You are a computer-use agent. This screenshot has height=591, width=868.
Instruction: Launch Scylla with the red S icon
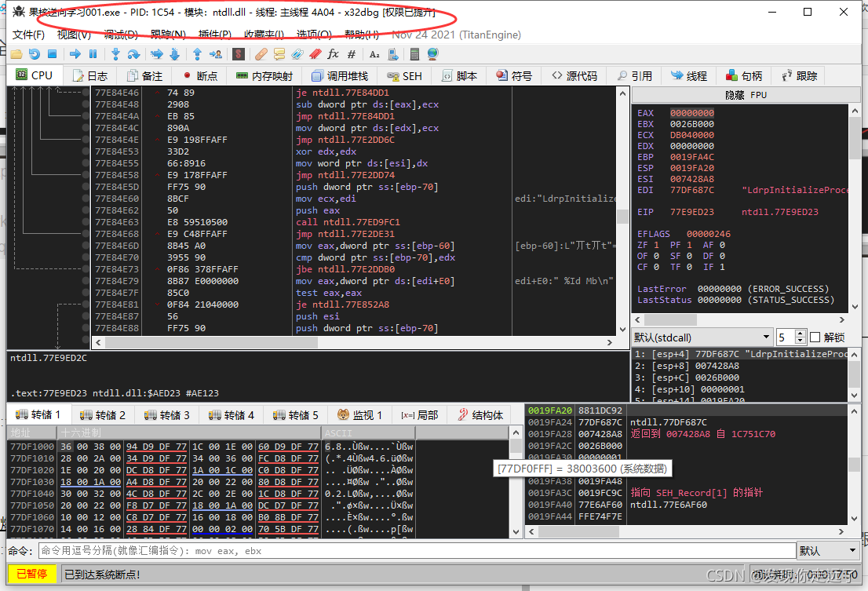pos(238,54)
